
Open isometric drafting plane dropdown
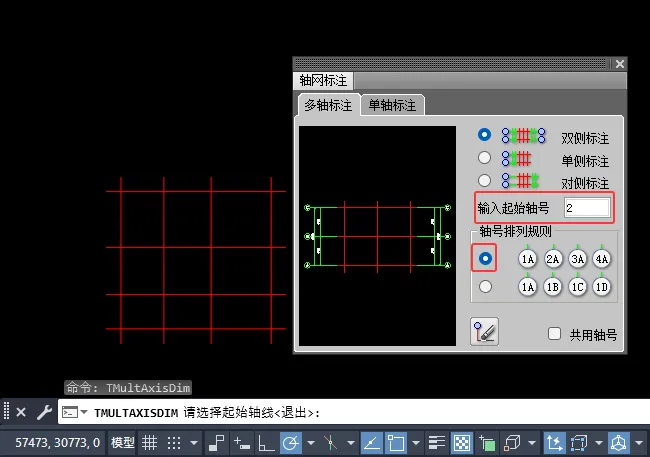[x=351, y=443]
